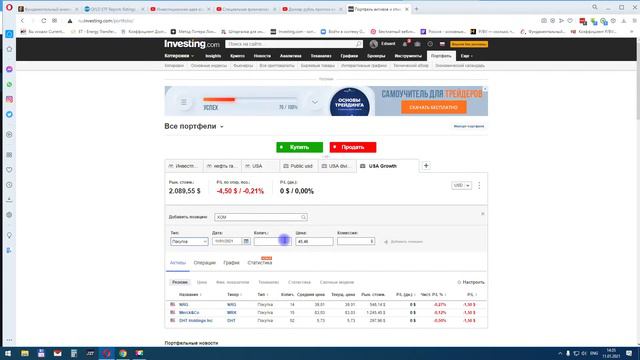This screenshot has height=360, width=640.
Task: Click the Колич. quantity input field
Action: [273, 242]
